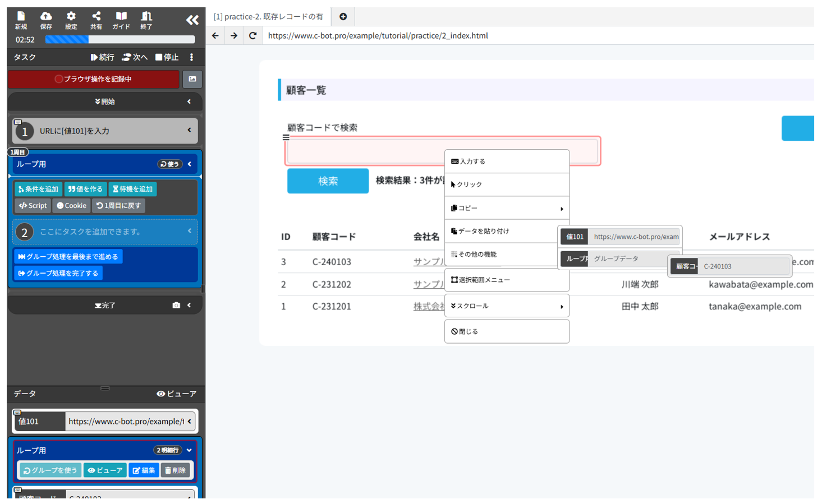The height and width of the screenshot is (504, 822).
Task: Choose データを貼り付け menu item
Action: [501, 231]
